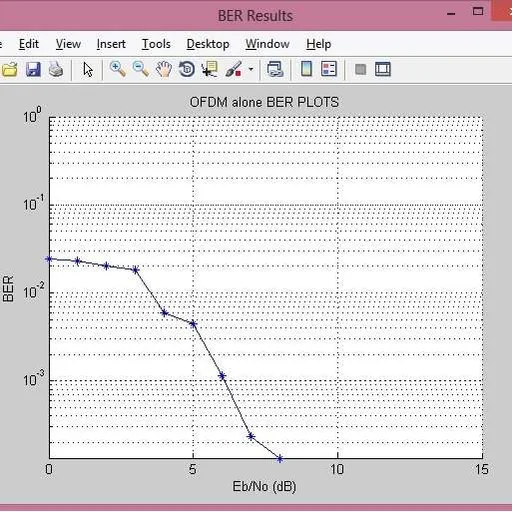Screen dimensions: 512x512
Task: Insert a colorbar using the toolbar icon
Action: click(x=306, y=69)
